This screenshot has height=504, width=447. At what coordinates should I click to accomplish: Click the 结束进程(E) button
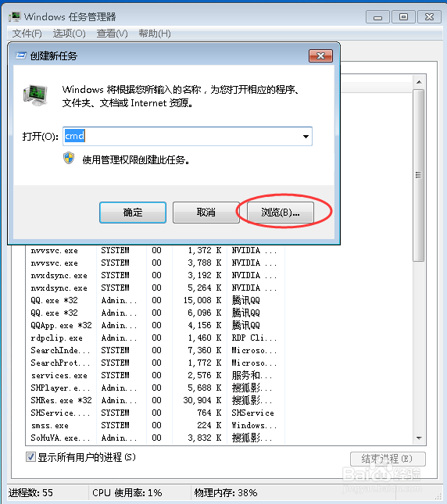pyautogui.click(x=388, y=459)
